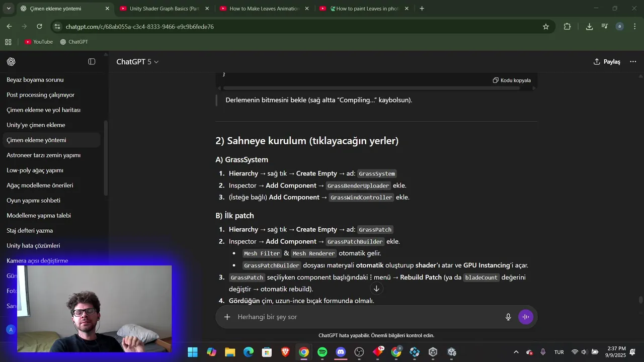Open the browser extensions puzzle icon

567,27
